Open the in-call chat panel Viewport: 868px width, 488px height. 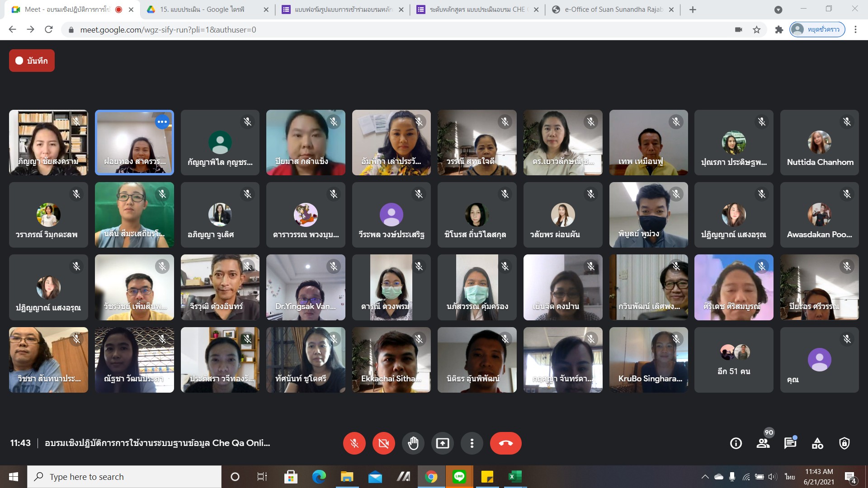click(790, 443)
